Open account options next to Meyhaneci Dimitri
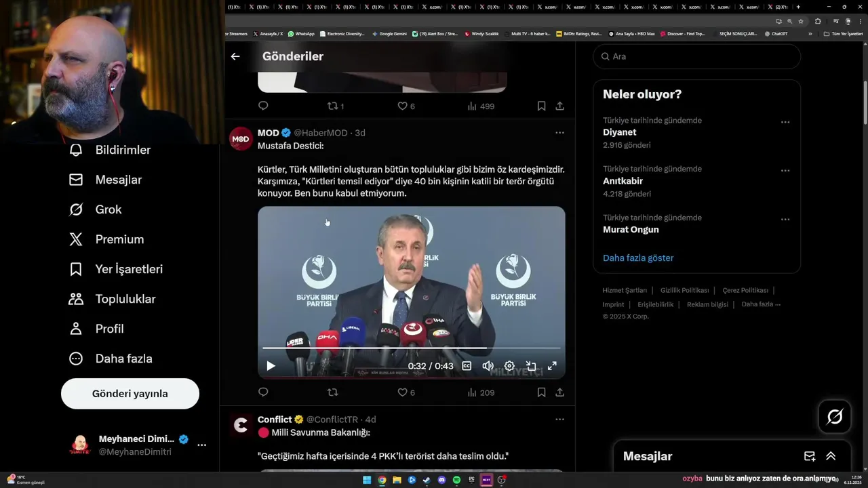868x488 pixels. (201, 445)
